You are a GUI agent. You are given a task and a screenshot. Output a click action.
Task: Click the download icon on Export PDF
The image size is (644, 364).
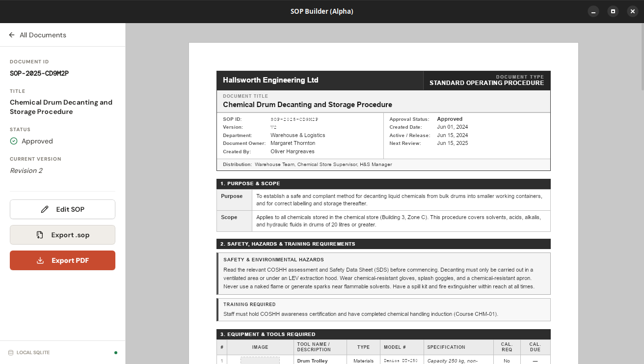[x=40, y=260]
